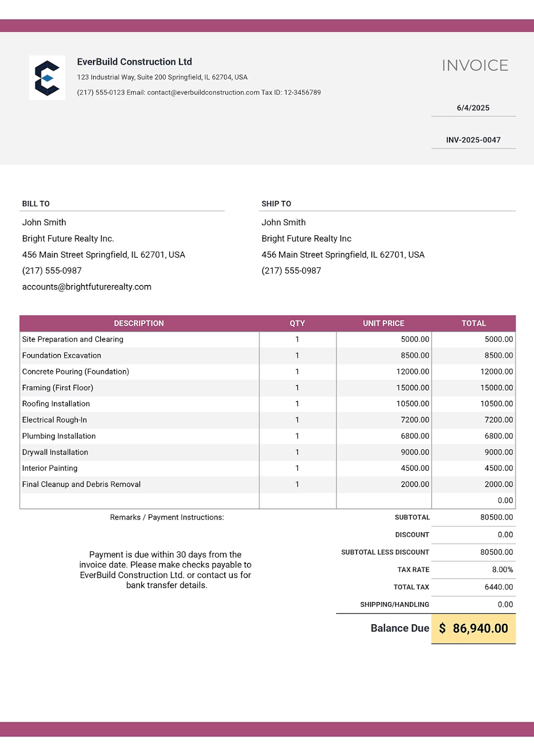The height and width of the screenshot is (756, 534).
Task: Click the UNIT PRICE column header
Action: (383, 323)
